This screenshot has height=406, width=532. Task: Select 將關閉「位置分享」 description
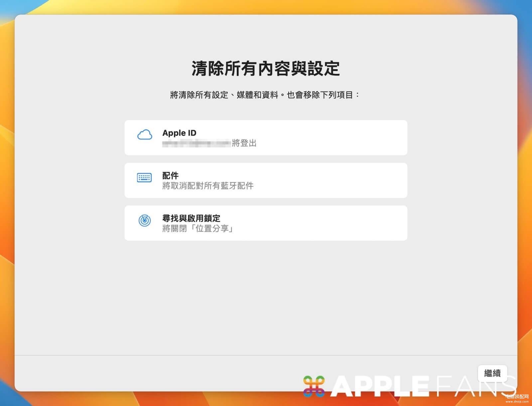point(198,229)
